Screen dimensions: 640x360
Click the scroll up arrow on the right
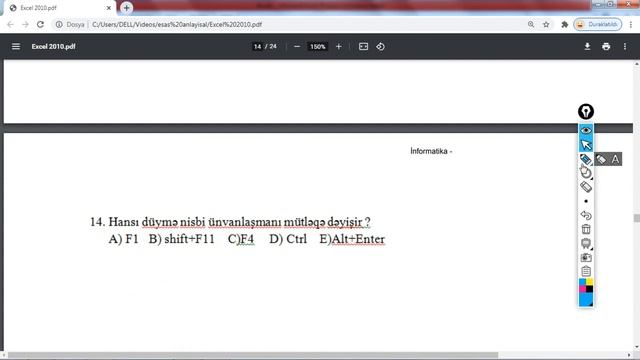click(636, 64)
